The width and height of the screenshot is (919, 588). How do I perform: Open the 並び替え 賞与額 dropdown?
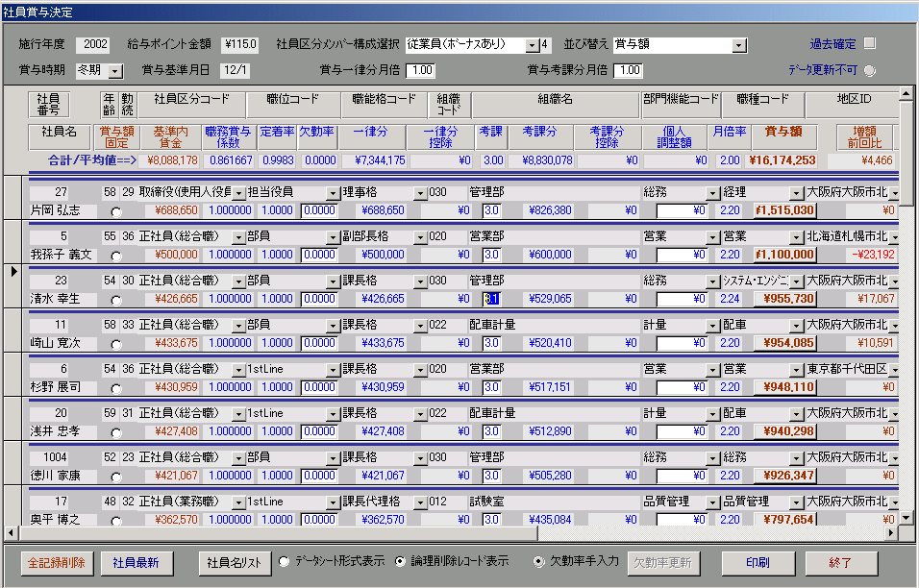739,45
